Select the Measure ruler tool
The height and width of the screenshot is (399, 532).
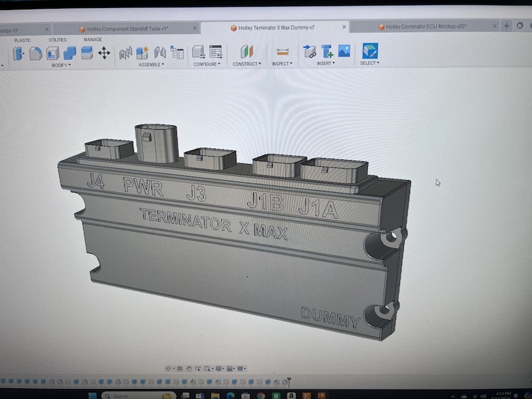[x=282, y=52]
